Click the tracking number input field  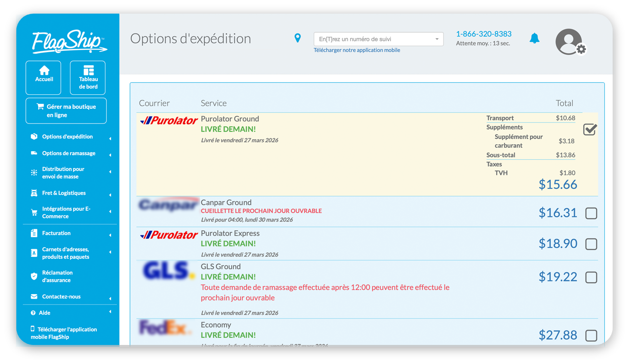[x=373, y=39]
